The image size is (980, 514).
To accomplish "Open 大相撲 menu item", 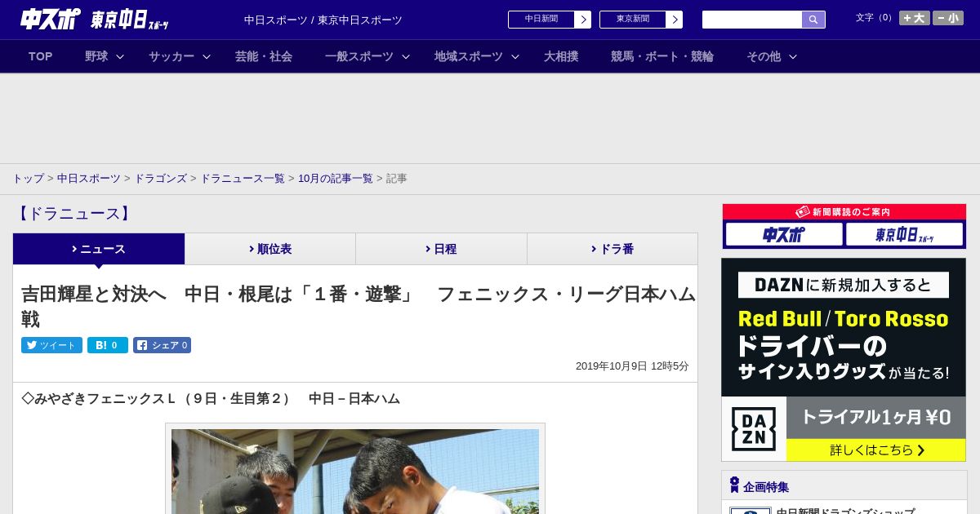I will click(561, 56).
